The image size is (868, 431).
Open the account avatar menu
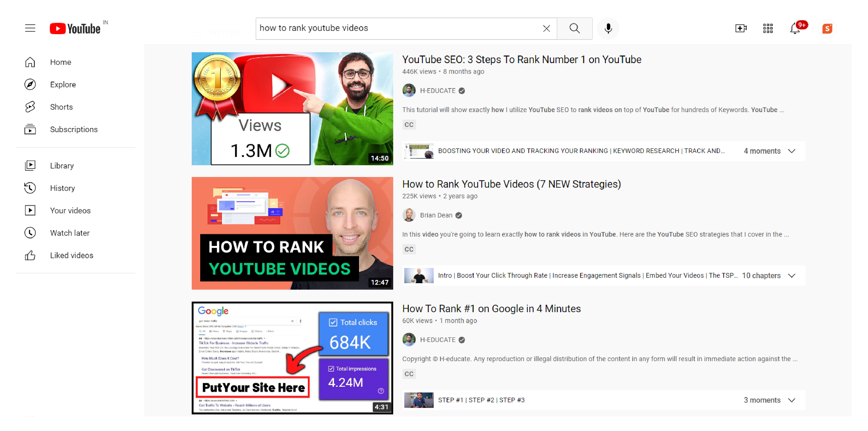click(x=827, y=29)
